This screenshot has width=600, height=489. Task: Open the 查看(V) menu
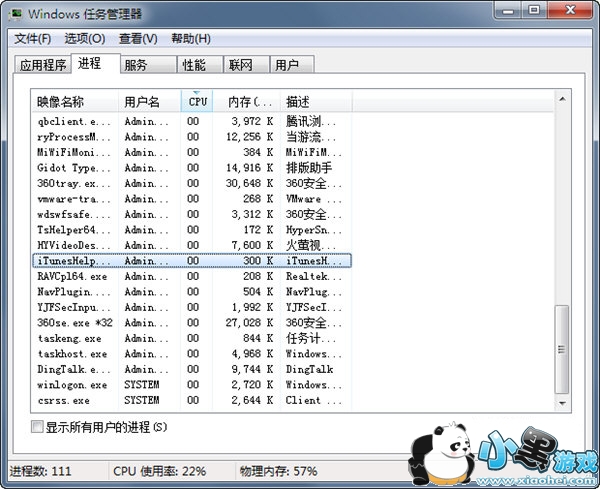[138, 39]
